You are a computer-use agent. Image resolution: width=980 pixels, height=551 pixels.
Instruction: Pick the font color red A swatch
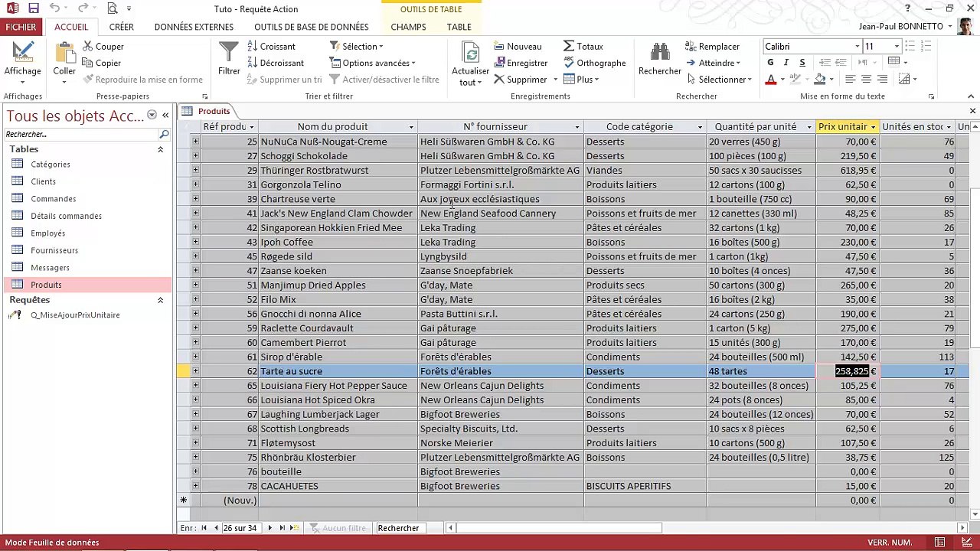pyautogui.click(x=770, y=80)
